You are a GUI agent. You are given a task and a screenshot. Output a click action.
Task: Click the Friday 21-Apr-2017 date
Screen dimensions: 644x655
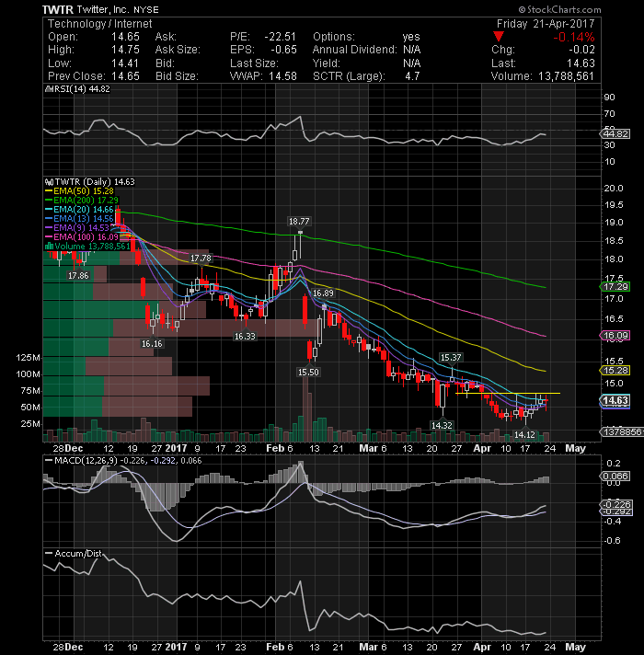coord(546,24)
